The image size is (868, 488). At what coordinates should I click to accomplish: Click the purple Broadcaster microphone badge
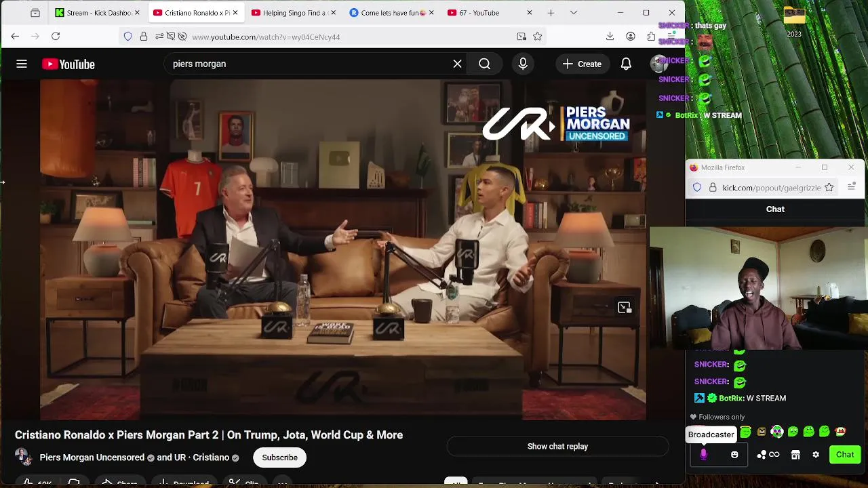[703, 455]
